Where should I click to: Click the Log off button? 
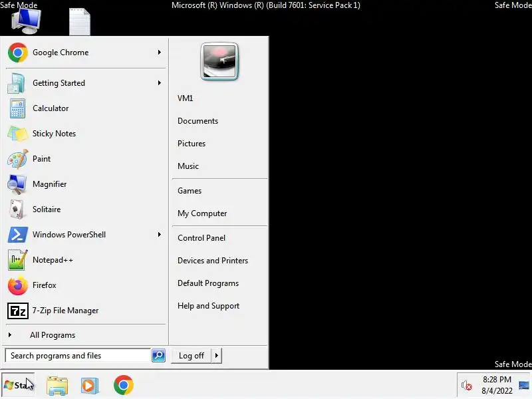click(x=192, y=356)
